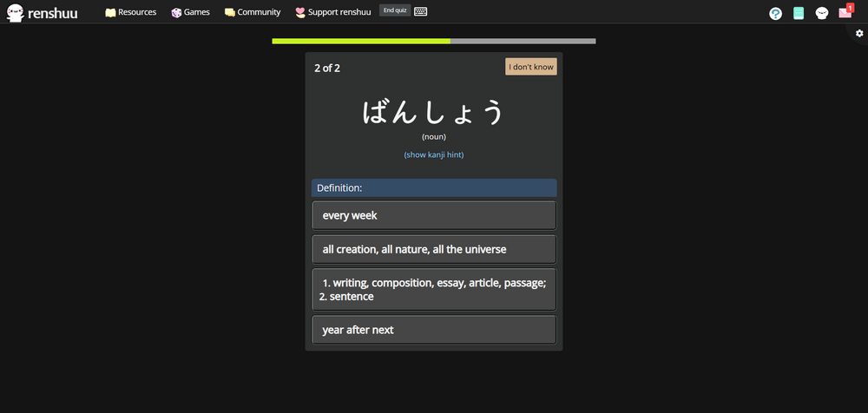This screenshot has width=868, height=413.
Task: Open the Community menu
Action: click(x=253, y=12)
